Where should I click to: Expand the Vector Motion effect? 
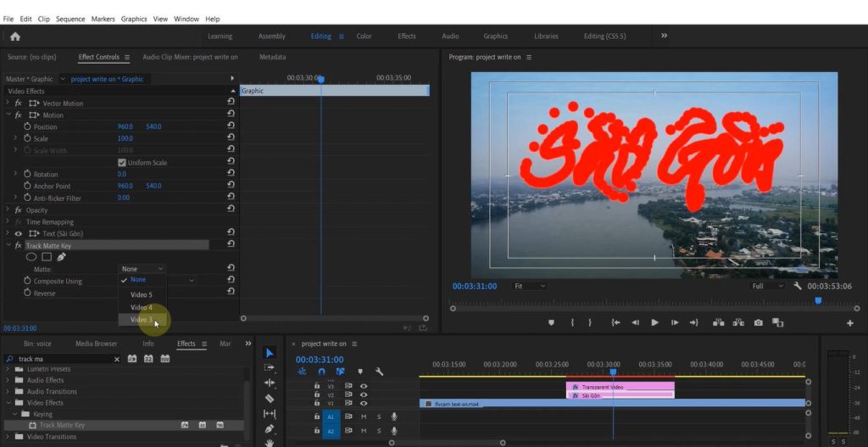click(x=8, y=103)
